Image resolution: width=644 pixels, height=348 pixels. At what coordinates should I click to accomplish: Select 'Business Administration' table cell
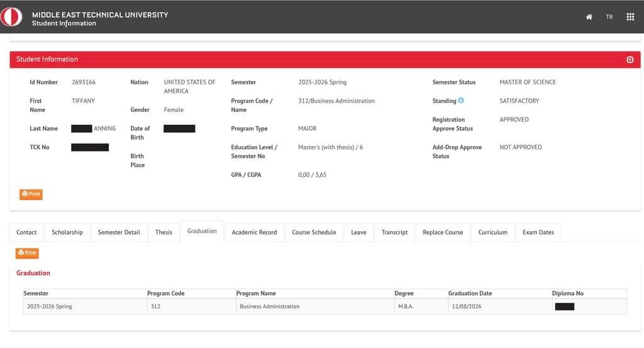(x=315, y=306)
